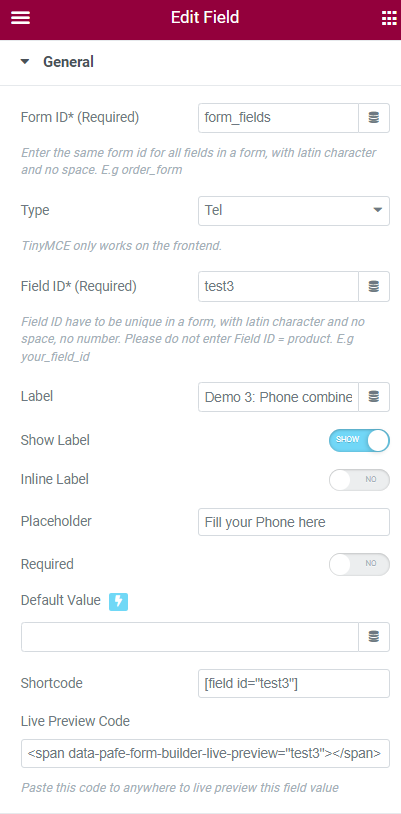Select the Shortcode field text

[293, 684]
